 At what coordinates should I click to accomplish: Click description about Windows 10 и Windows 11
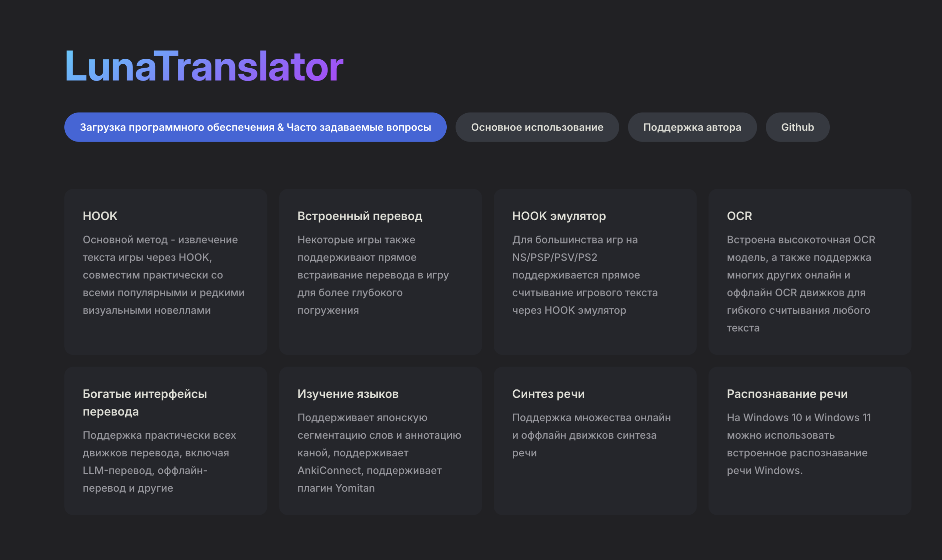tap(799, 444)
